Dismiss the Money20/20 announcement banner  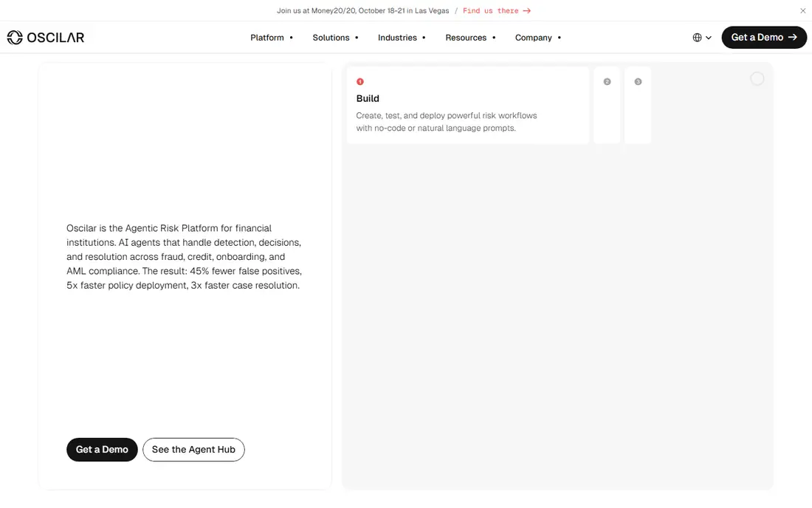[802, 10]
